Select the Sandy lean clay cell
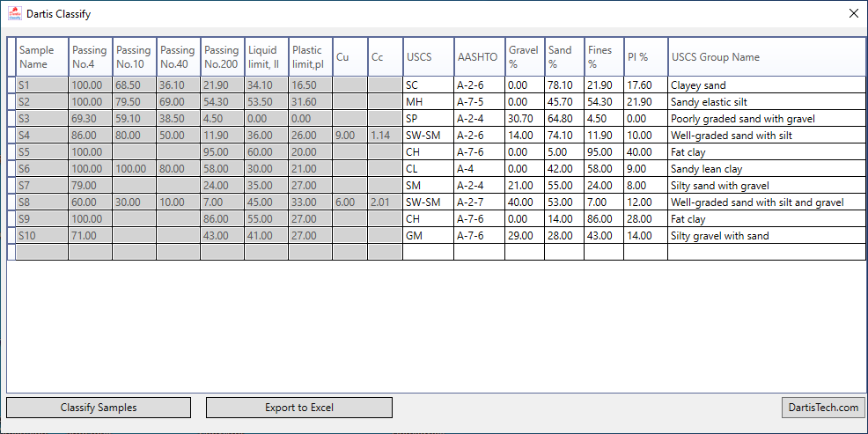This screenshot has width=868, height=434. click(767, 169)
